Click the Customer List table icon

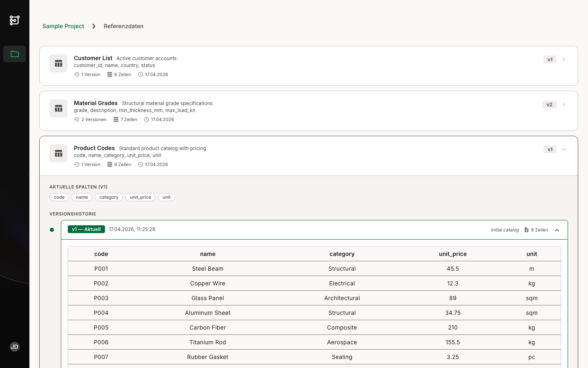(x=58, y=63)
